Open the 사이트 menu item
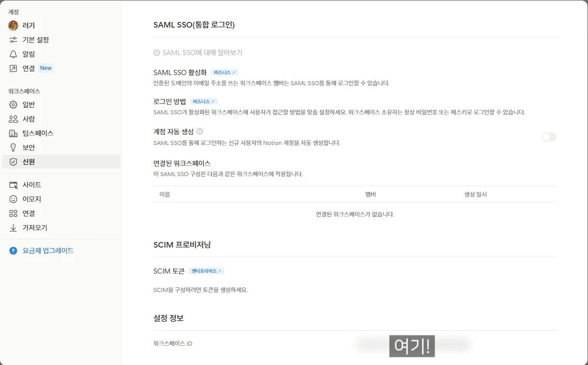This screenshot has height=365, width=588. coord(61,185)
